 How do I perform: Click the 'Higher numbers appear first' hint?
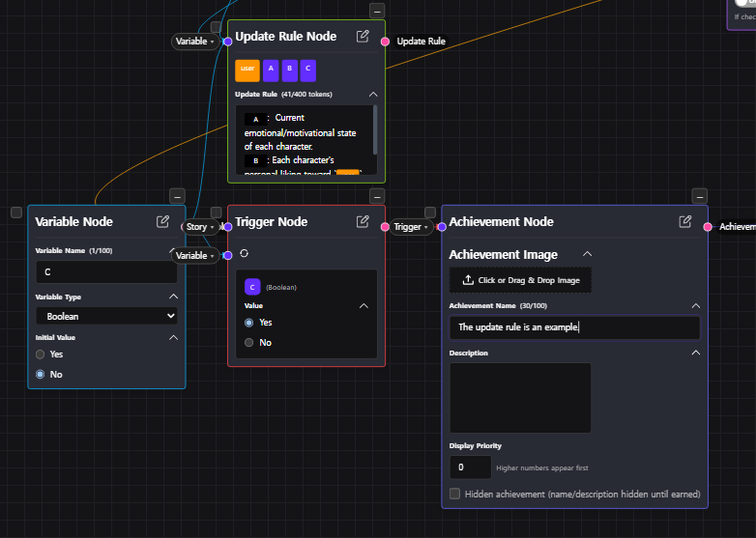(x=542, y=467)
